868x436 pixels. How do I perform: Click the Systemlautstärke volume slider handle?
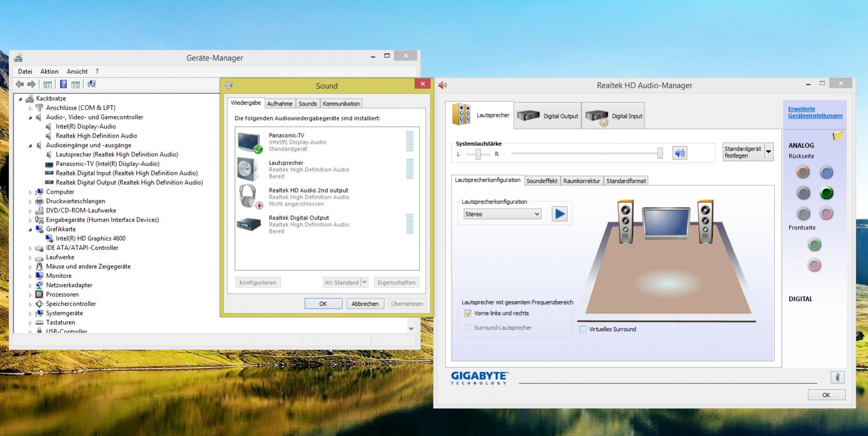tap(660, 153)
